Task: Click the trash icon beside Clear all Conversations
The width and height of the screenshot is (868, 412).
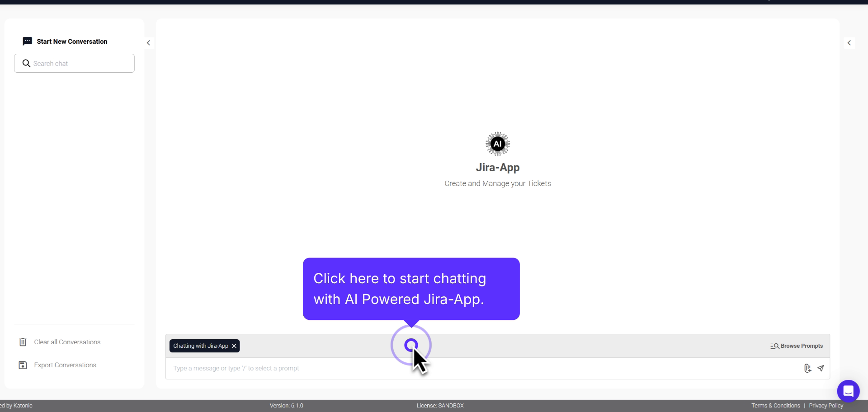Action: click(23, 342)
